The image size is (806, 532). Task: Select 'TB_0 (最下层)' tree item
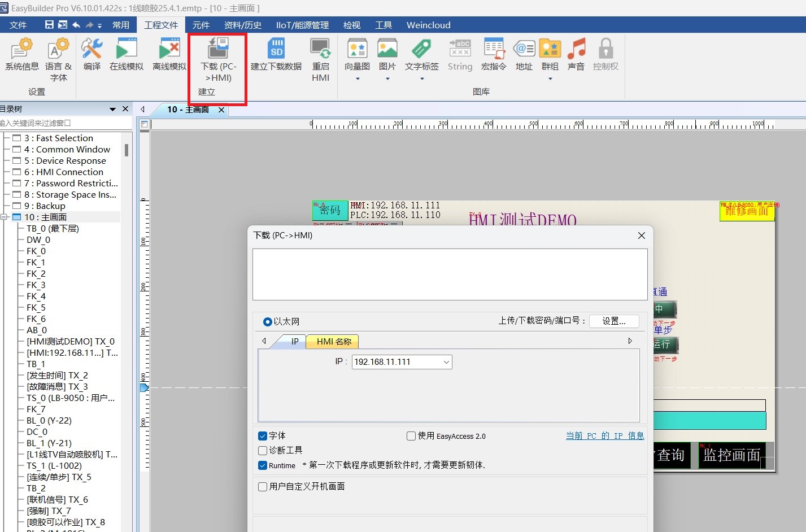(53, 229)
